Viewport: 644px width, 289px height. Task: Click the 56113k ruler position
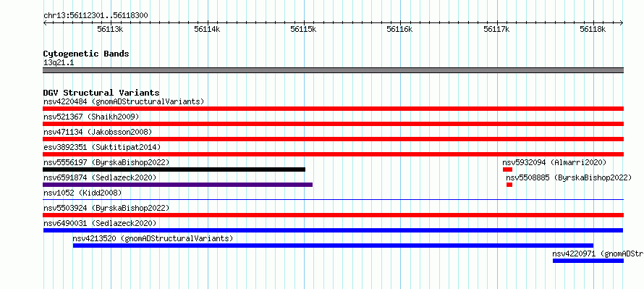click(x=110, y=29)
